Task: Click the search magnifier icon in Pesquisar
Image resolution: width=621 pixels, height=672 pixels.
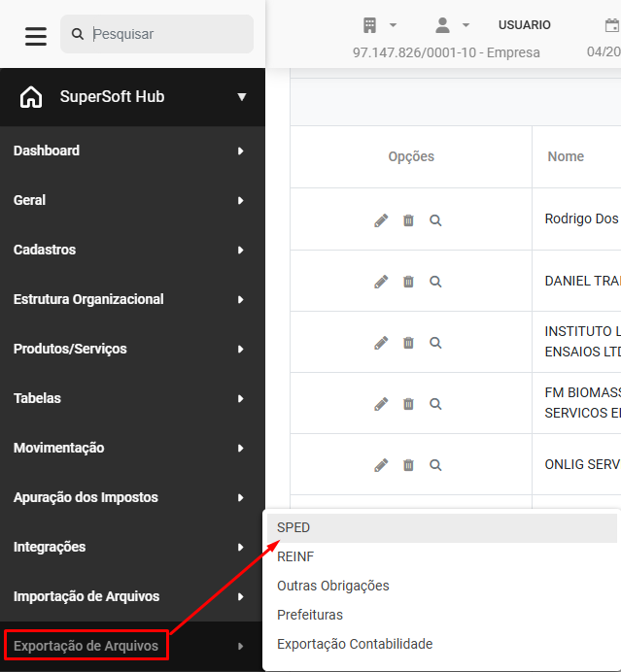Action: (x=78, y=34)
